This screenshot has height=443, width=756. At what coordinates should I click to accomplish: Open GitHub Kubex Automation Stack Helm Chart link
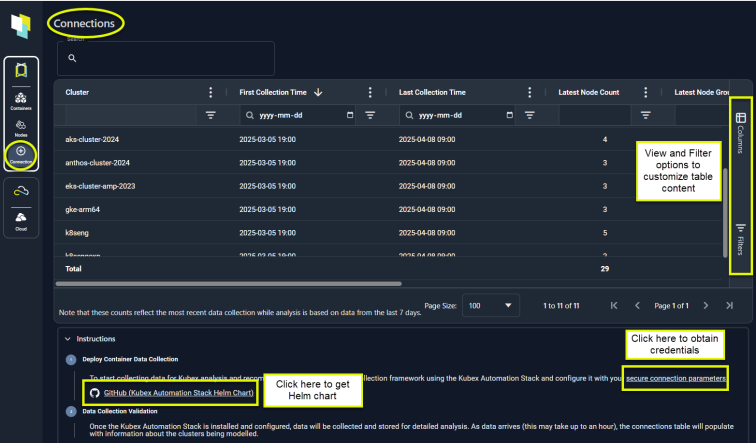coord(178,393)
